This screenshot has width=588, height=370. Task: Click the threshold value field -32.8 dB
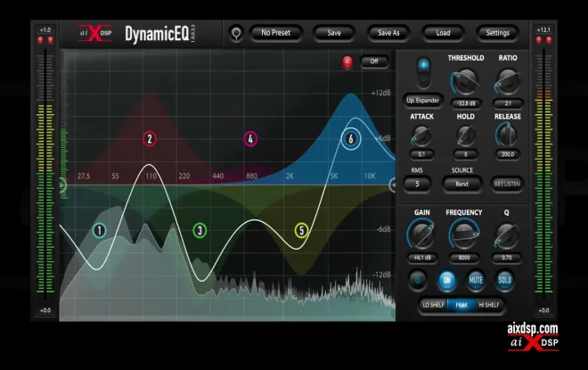466,103
